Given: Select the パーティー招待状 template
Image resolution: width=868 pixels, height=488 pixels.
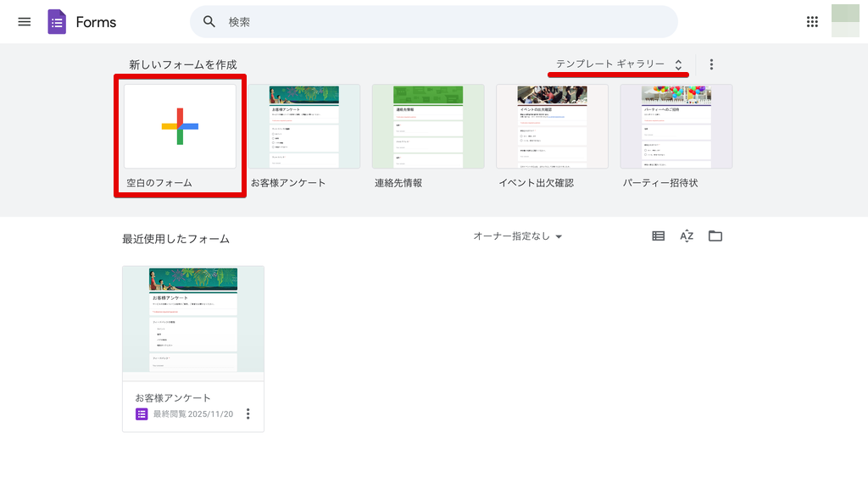Looking at the screenshot, I should coord(676,126).
